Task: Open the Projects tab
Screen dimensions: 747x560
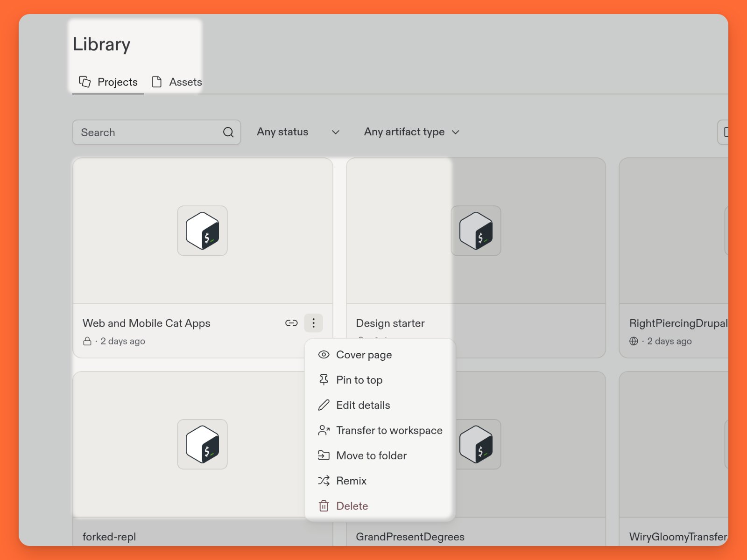Action: [108, 82]
